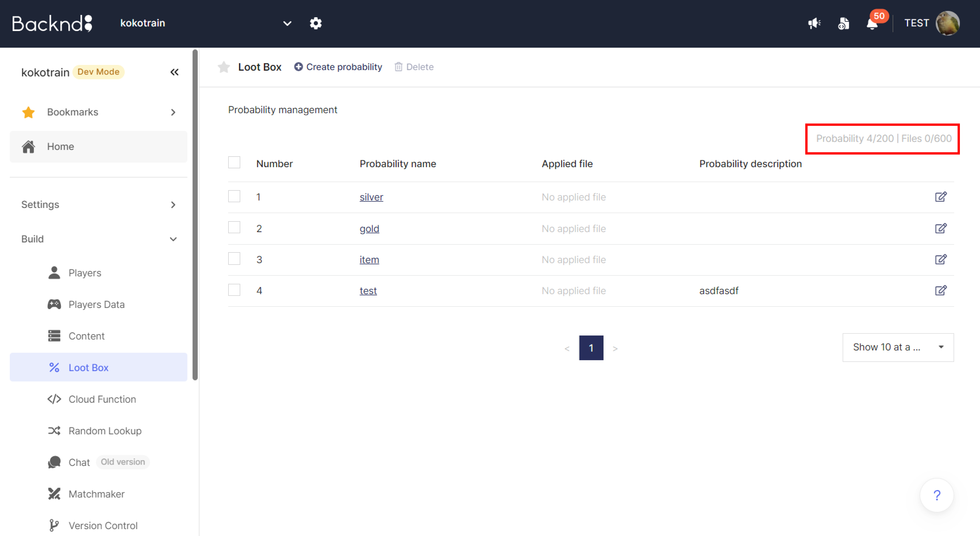This screenshot has width=980, height=536.
Task: Check the test row checkbox
Action: [234, 290]
